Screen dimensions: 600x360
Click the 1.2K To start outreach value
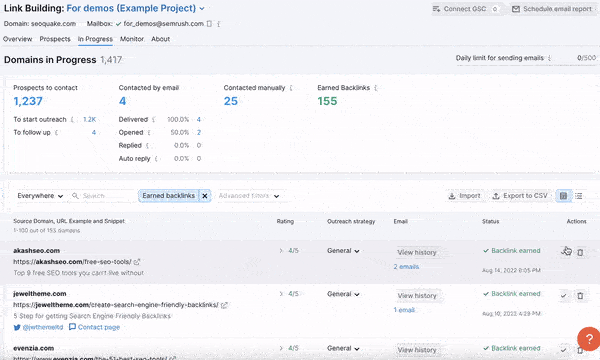(90, 120)
